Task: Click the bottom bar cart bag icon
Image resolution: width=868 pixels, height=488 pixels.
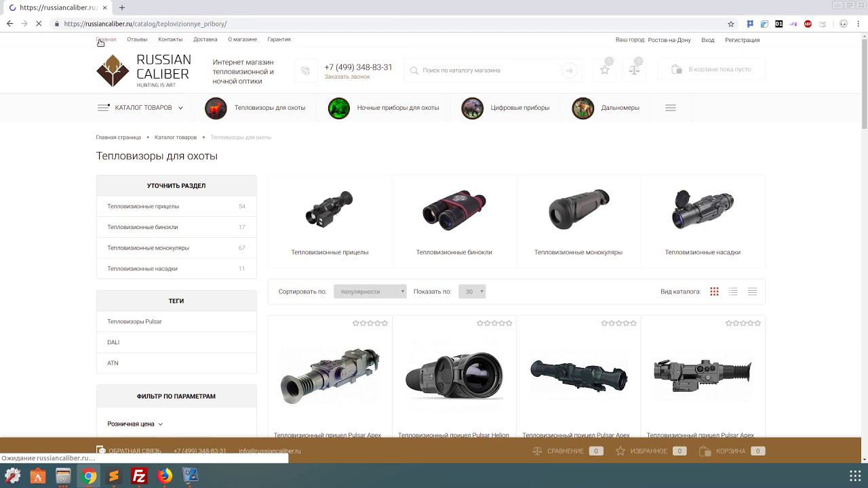Action: pyautogui.click(x=705, y=451)
